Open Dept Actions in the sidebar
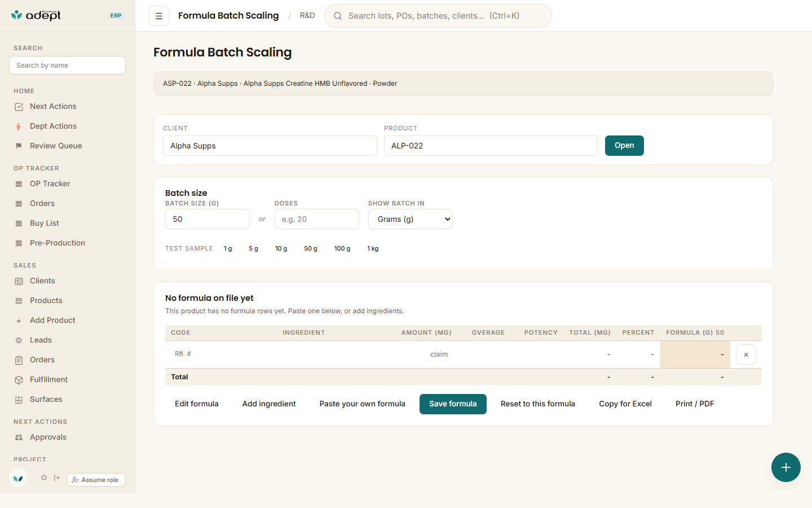Viewport: 812px width, 508px height. tap(53, 126)
